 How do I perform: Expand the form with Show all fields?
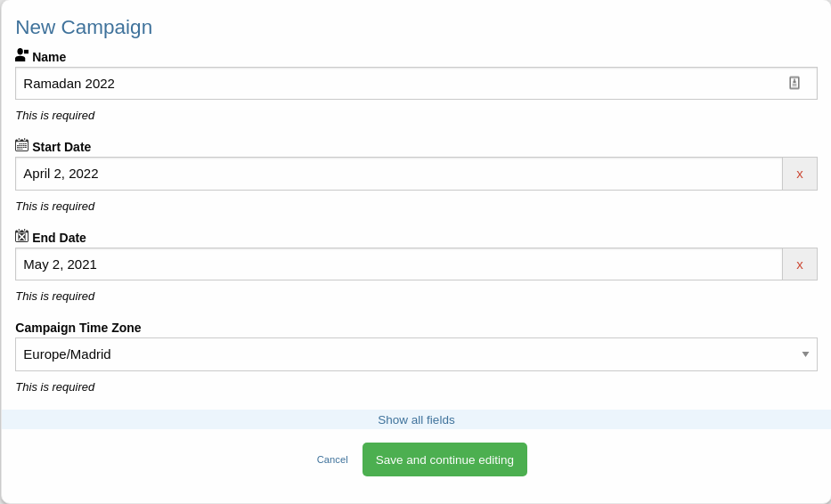point(416,419)
